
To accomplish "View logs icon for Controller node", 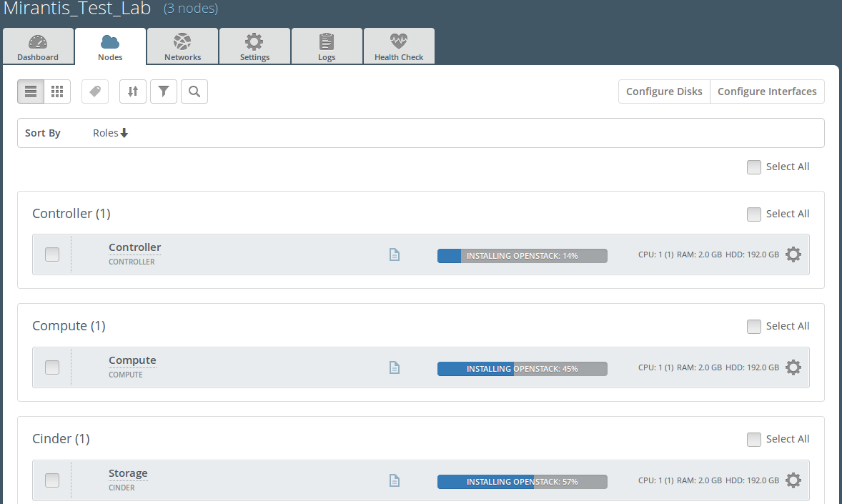I will [x=394, y=255].
